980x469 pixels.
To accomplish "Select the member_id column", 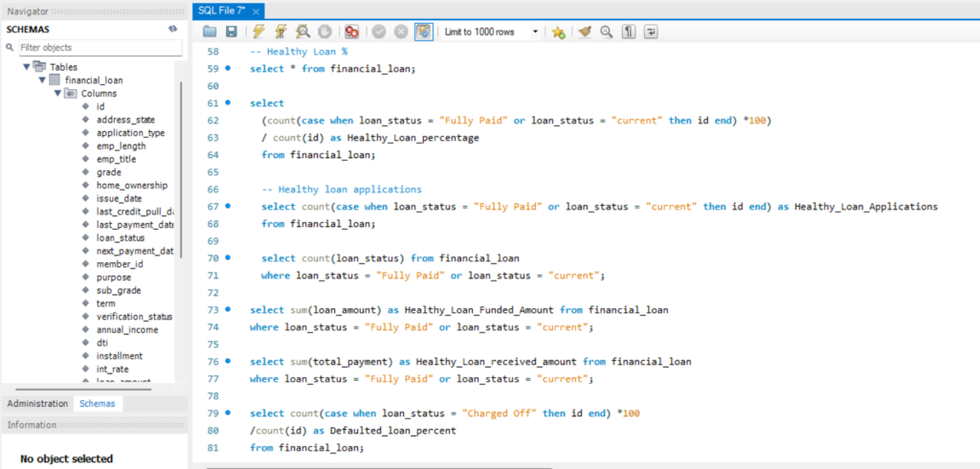I will pos(120,264).
